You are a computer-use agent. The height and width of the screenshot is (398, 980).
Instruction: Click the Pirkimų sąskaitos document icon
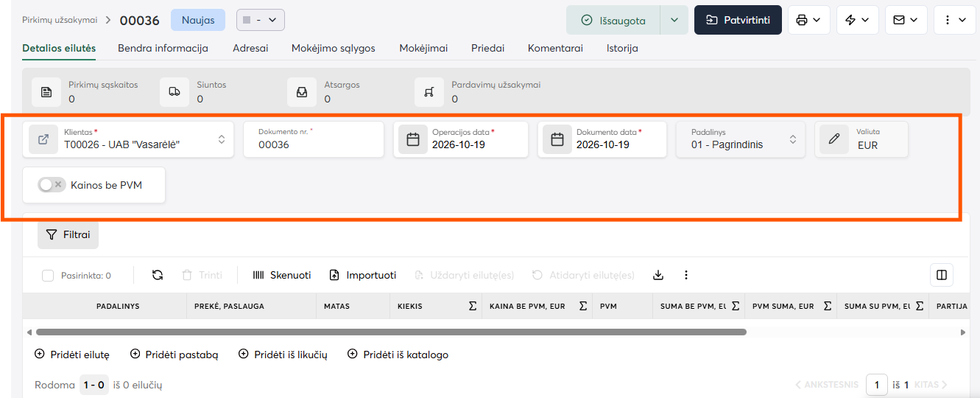pos(46,92)
